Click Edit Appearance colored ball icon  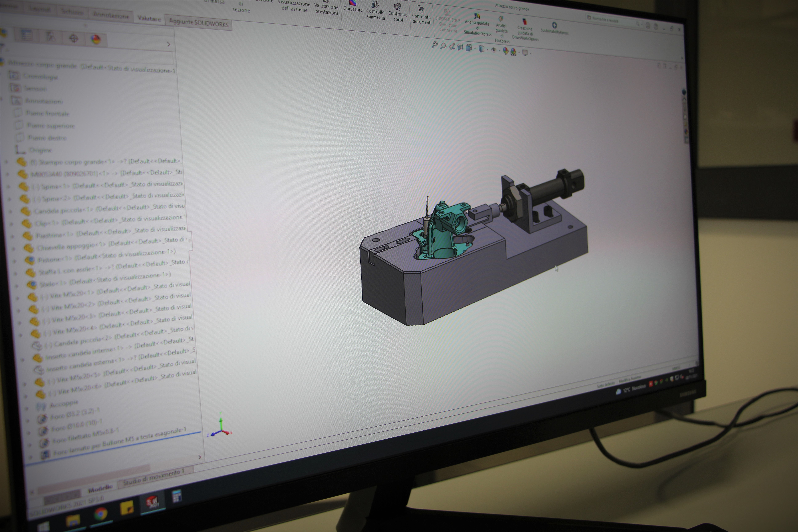coord(506,51)
